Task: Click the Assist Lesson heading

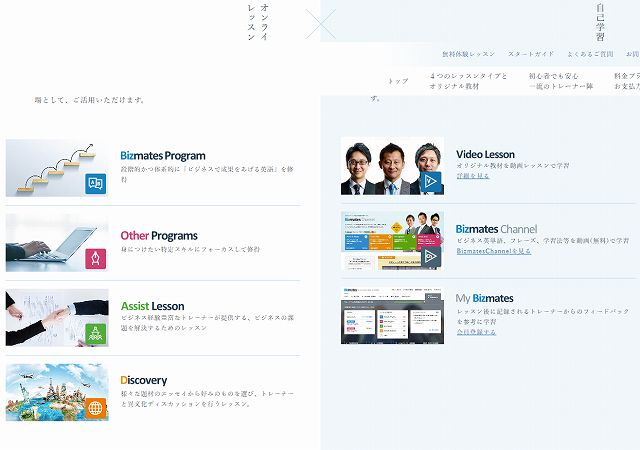Action: (x=152, y=306)
